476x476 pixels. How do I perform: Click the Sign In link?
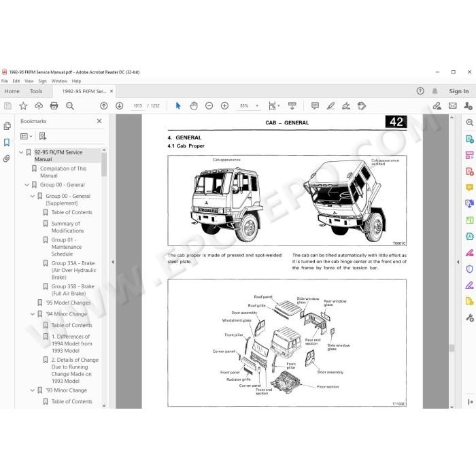coord(459,91)
